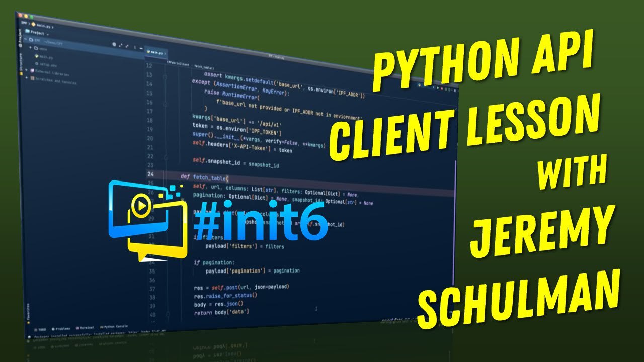Image resolution: width=644 pixels, height=362 pixels.
Task: Click 'res.raise_for_status()' code line
Action: click(225, 296)
